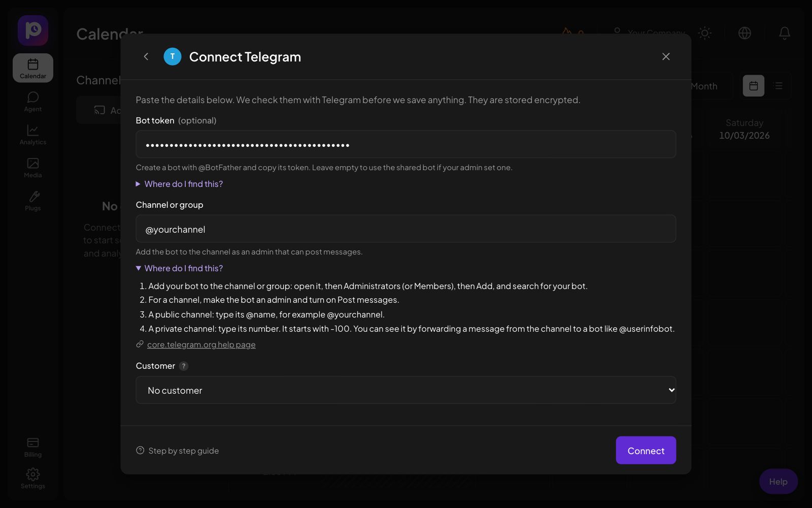The image size is (812, 508).
Task: Open the core.telegram.org help page link
Action: point(201,344)
